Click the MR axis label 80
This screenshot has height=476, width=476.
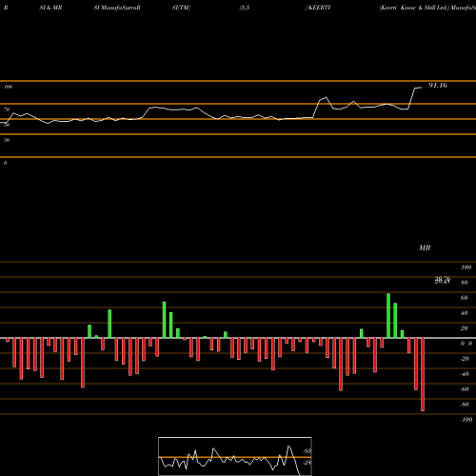tap(465, 283)
